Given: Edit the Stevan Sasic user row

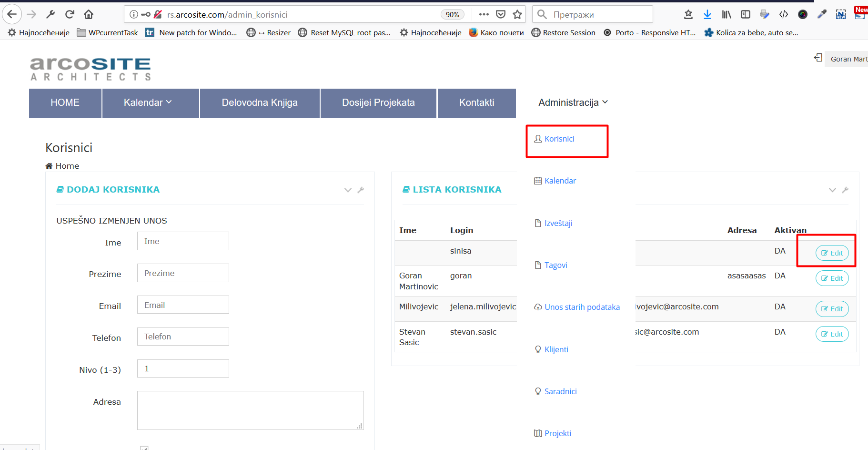Looking at the screenshot, I should (832, 334).
